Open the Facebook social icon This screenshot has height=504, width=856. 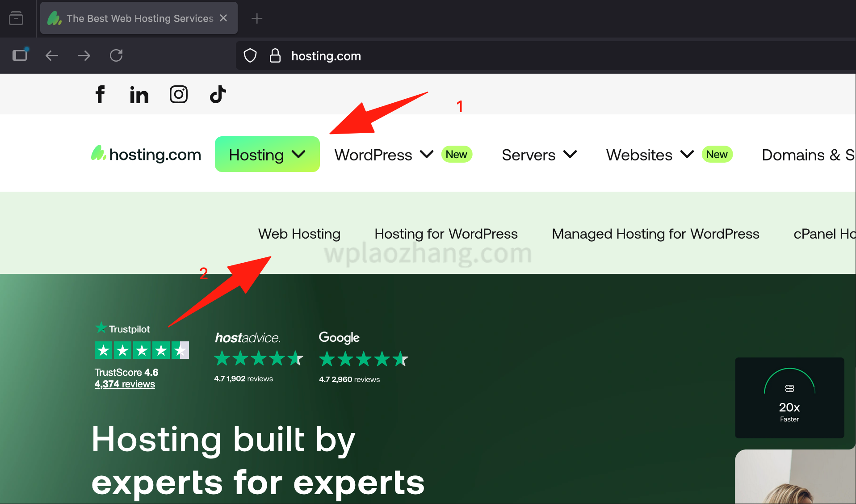pyautogui.click(x=100, y=94)
